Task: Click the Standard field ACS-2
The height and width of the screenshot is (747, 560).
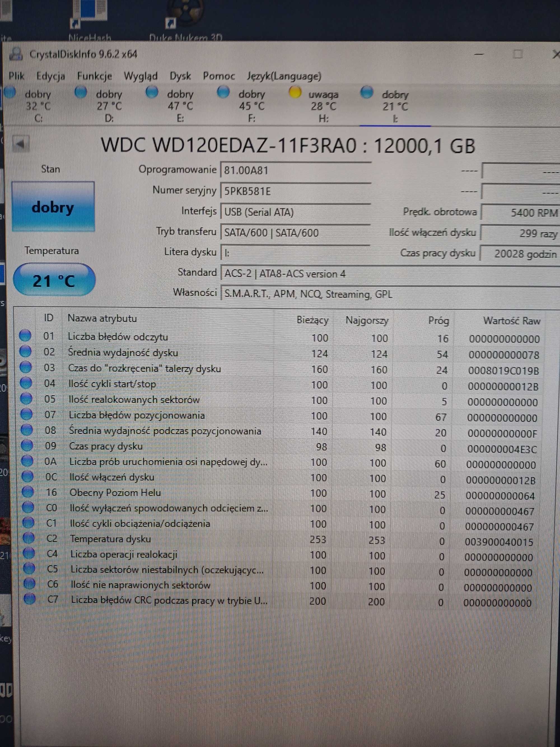Action: pos(390,274)
